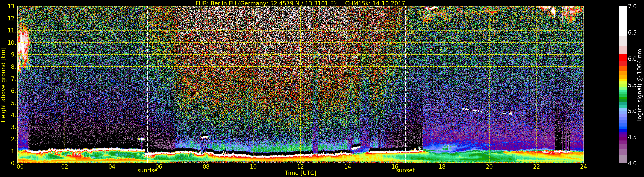Click the 4.0 tick label on the colorbar
Screen dimensions: 644x177
click(x=632, y=163)
